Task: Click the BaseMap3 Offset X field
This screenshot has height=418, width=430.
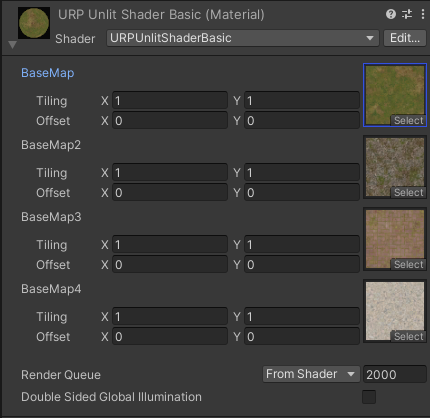Action: [x=170, y=265]
